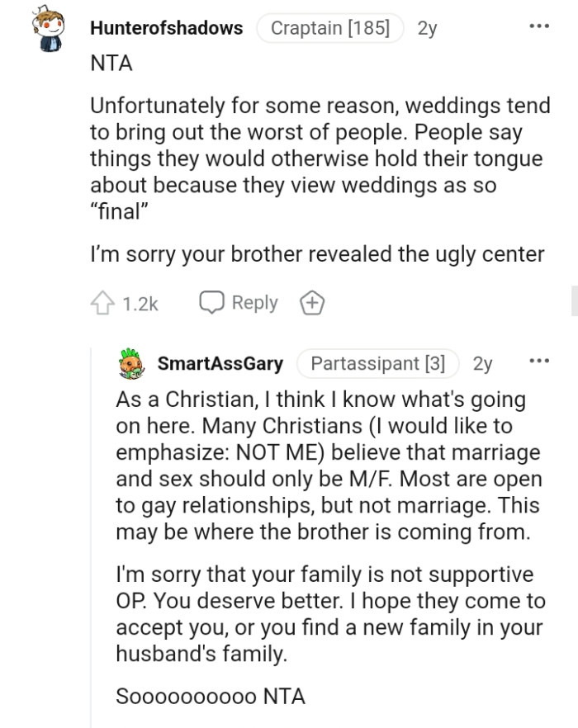
Task: Click the gray scrollbar handle on right edge
Action: [x=575, y=301]
